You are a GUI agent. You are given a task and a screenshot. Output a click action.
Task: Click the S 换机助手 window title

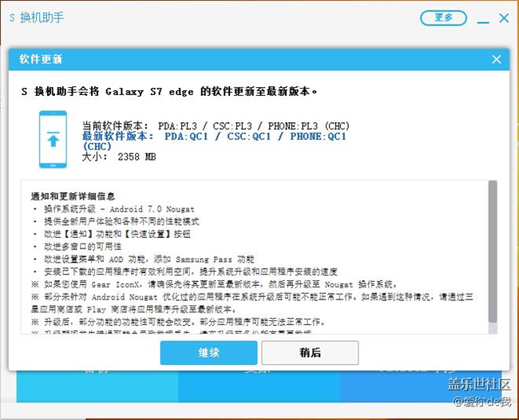point(37,18)
